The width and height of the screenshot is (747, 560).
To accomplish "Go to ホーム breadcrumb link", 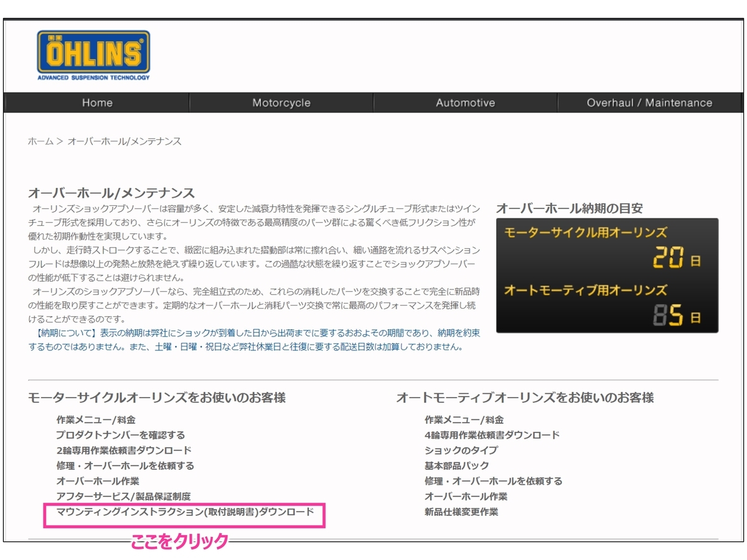I will (x=40, y=141).
